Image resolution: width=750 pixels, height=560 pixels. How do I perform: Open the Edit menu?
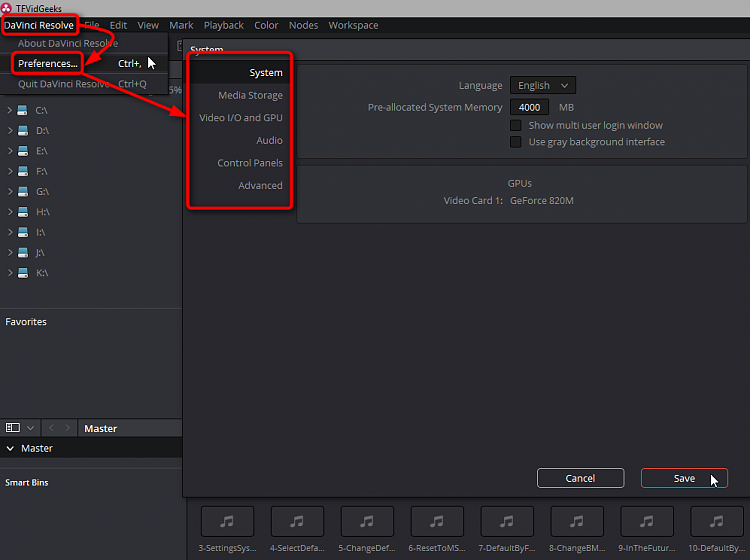pos(118,25)
